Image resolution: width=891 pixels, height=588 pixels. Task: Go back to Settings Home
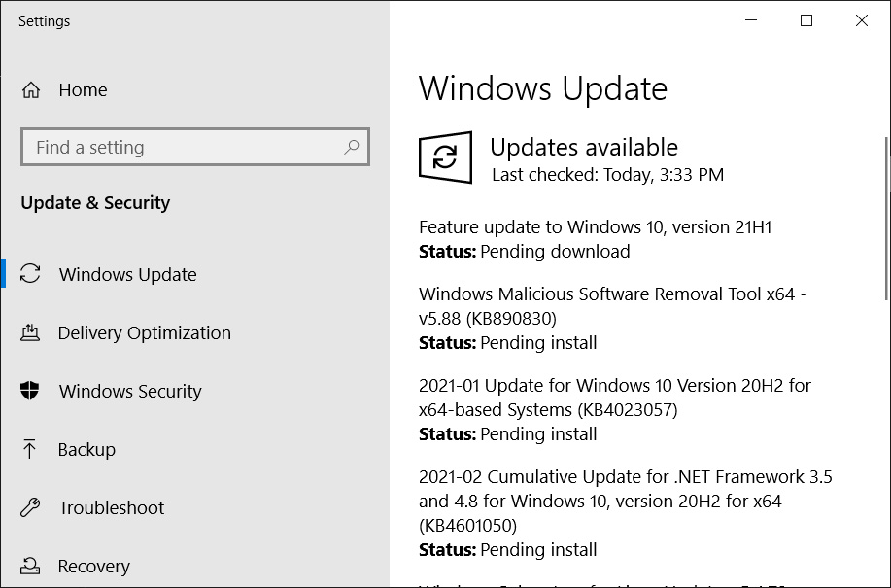pos(83,90)
